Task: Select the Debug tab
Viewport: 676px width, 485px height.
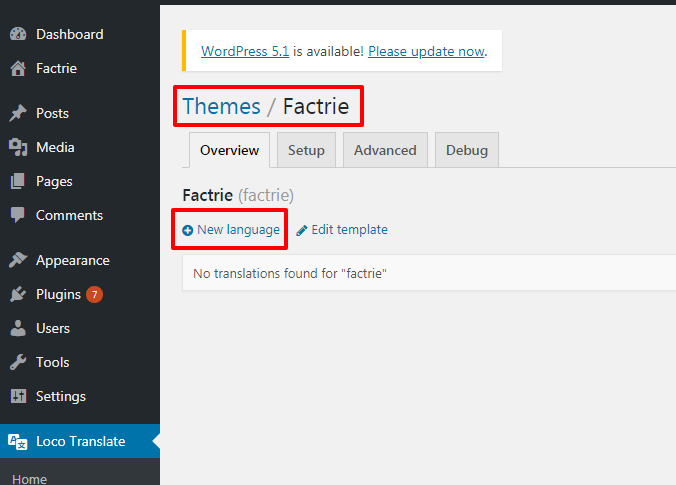Action: point(467,150)
